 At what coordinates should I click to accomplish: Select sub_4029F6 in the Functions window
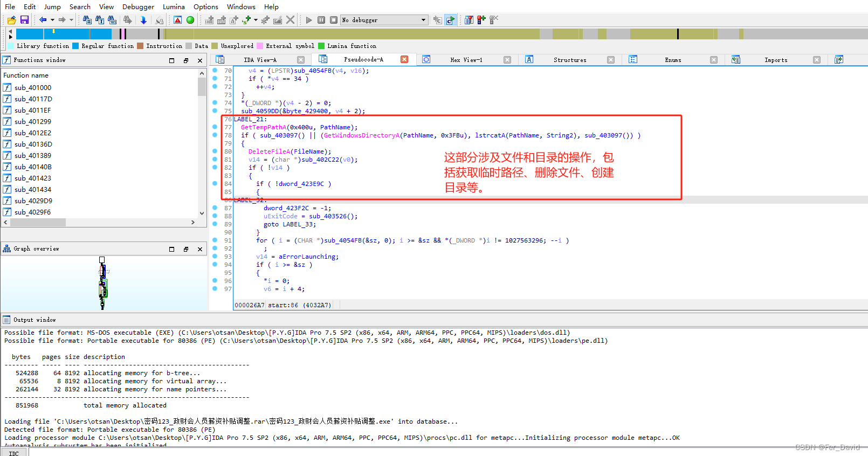32,212
